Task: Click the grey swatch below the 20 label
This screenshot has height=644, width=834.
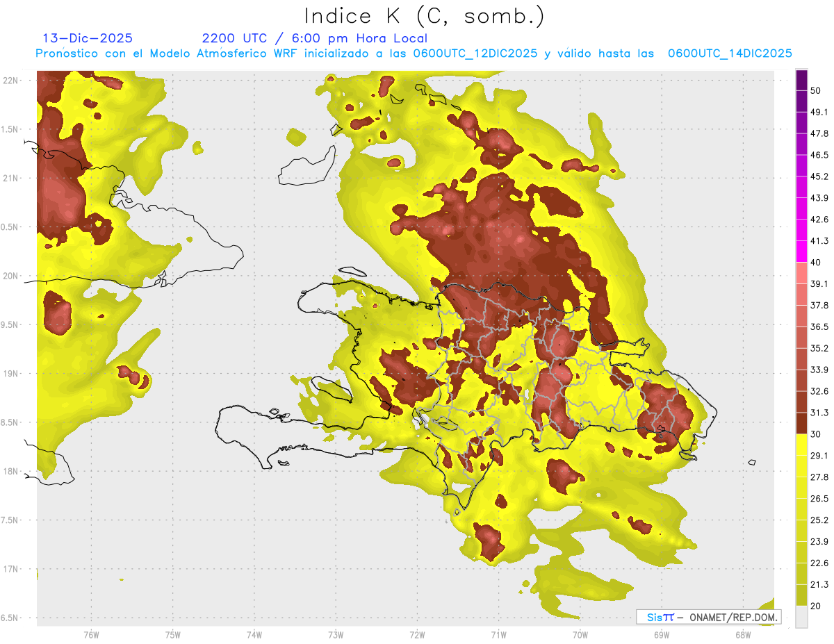Action: [801, 617]
